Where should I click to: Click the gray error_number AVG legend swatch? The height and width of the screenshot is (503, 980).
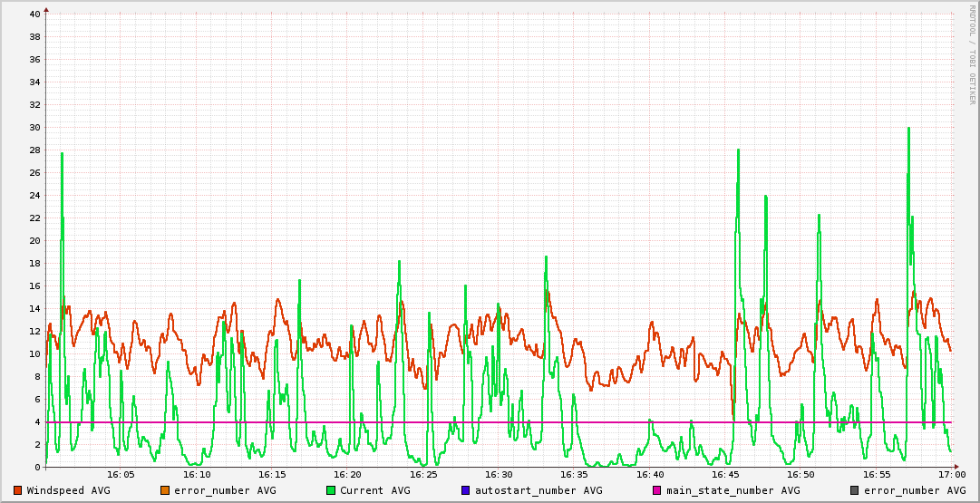pos(854,490)
